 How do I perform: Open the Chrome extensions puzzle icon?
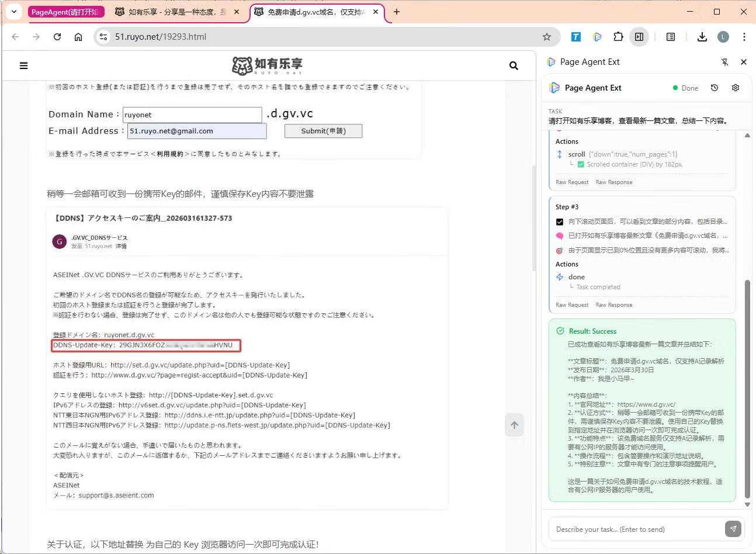(618, 37)
